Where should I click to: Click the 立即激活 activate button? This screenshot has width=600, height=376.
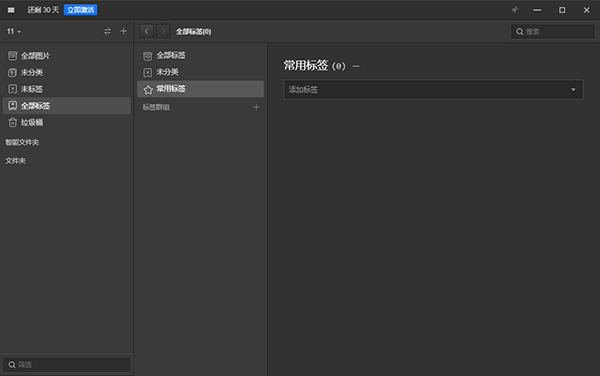click(x=80, y=10)
